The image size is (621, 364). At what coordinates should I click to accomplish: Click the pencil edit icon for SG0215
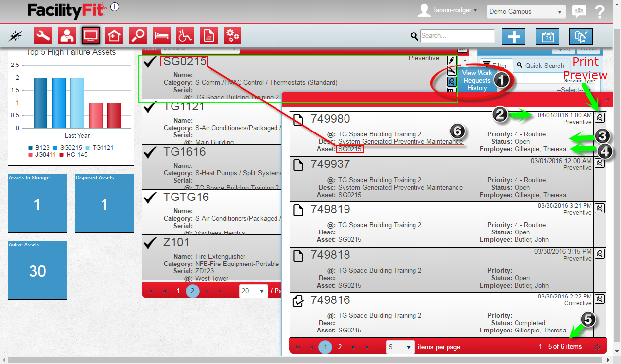(451, 60)
